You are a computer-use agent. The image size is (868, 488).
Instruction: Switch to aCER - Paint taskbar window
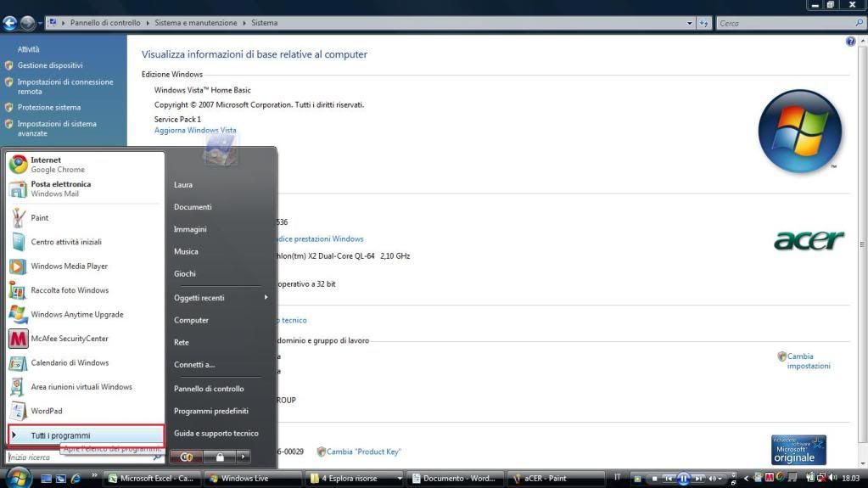[x=556, y=479]
